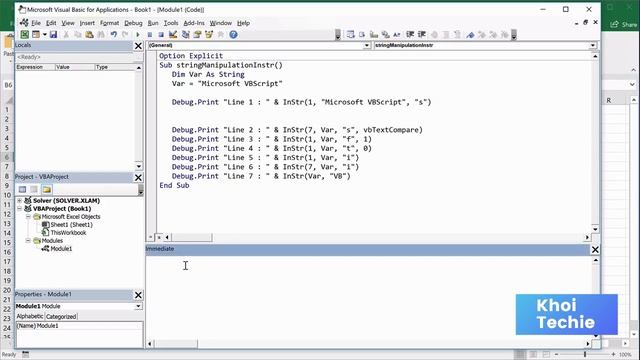Click the View Code icon in Project panel
This screenshot has height=360, width=640.
coord(22,189)
